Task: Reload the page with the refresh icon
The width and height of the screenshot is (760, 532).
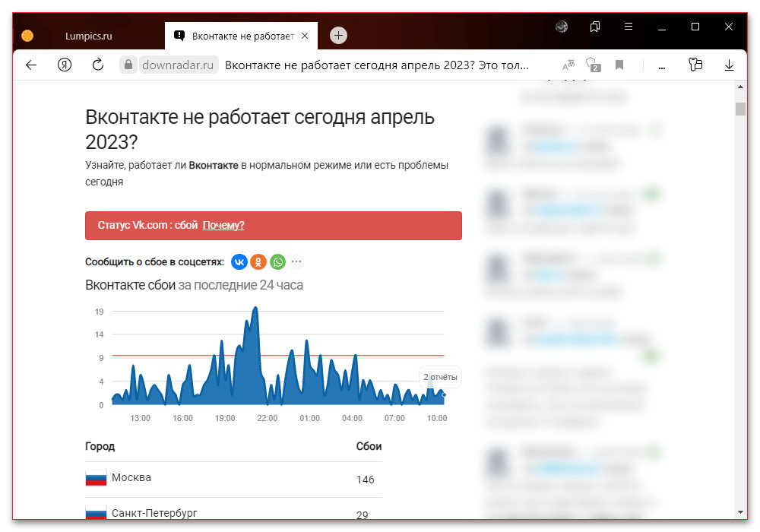Action: pos(98,65)
